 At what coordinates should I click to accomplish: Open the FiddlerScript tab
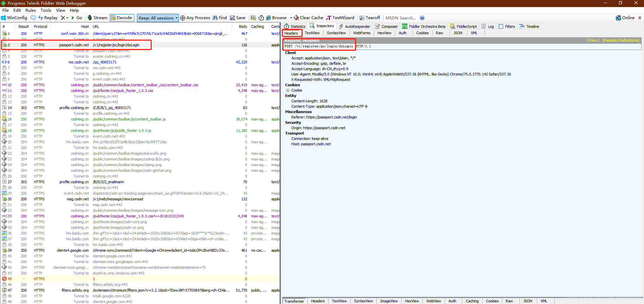[x=463, y=26]
